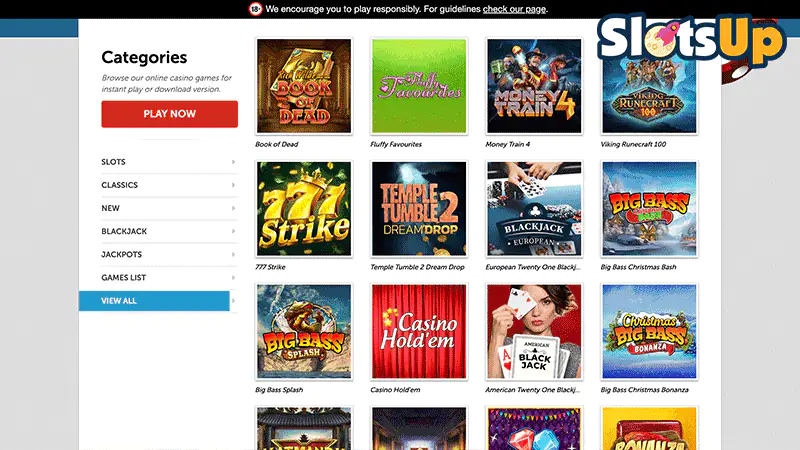Click 'American Twenty One Blackj...' caption
This screenshot has width=800, height=450.
coord(532,390)
